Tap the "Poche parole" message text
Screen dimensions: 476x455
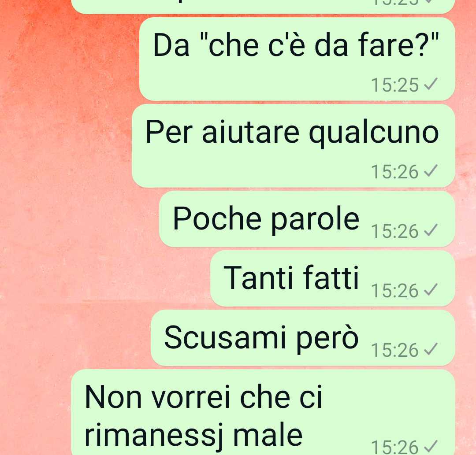(266, 219)
